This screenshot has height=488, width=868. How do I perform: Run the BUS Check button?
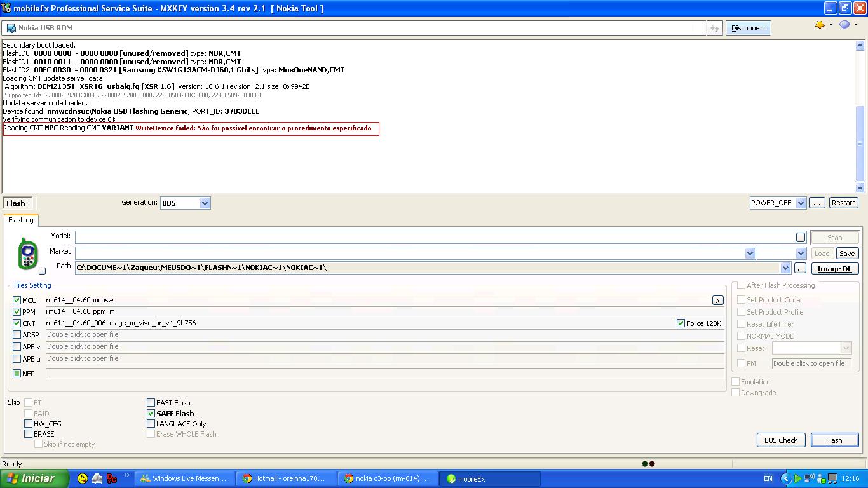coord(781,440)
